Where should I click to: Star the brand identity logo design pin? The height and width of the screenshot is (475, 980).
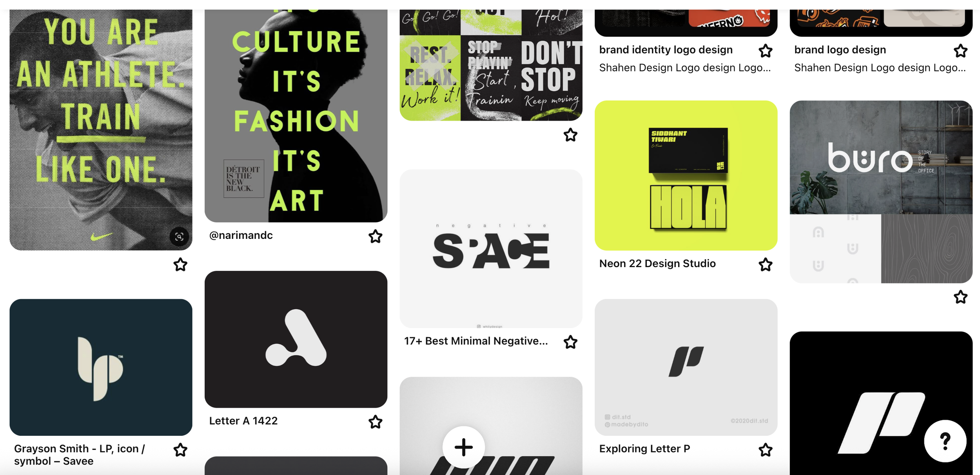pyautogui.click(x=765, y=51)
